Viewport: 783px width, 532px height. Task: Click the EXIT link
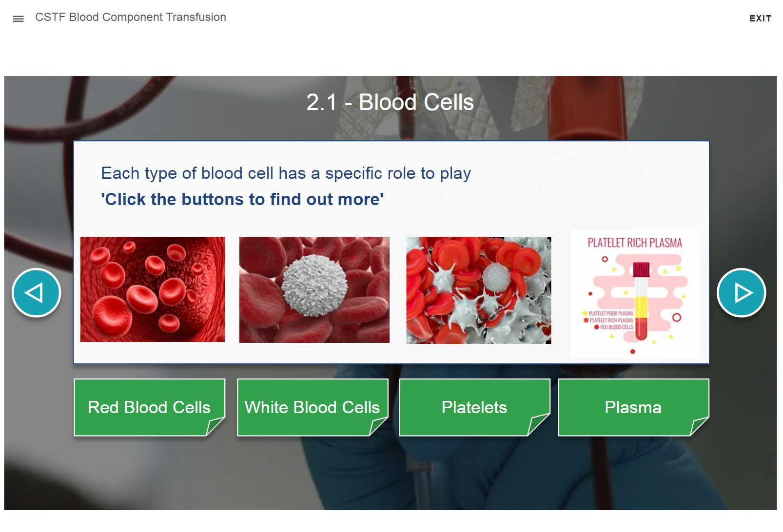tap(760, 19)
